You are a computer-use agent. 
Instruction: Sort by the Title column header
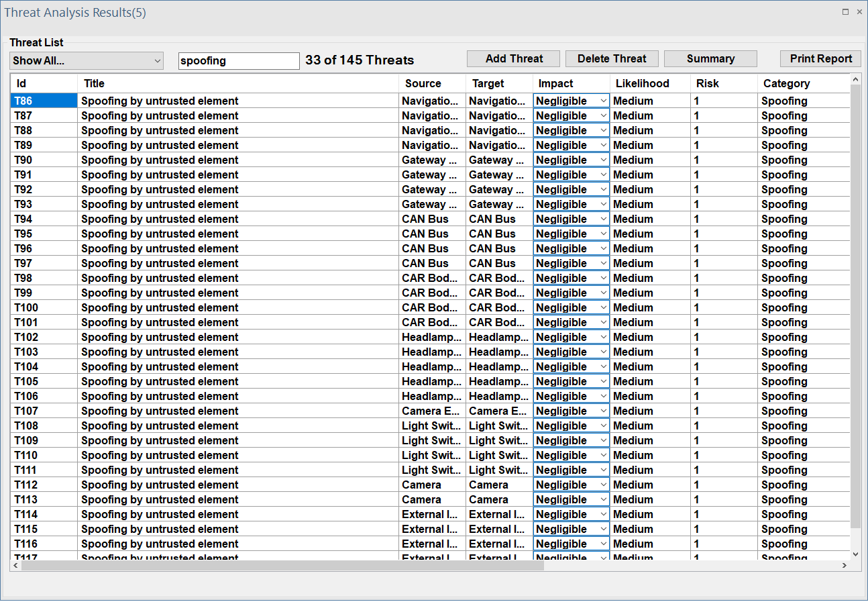238,84
